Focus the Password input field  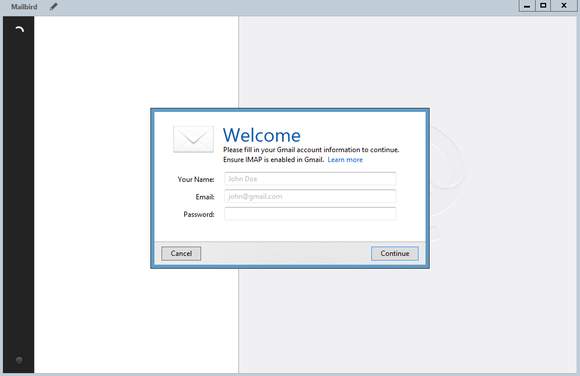[x=310, y=214]
